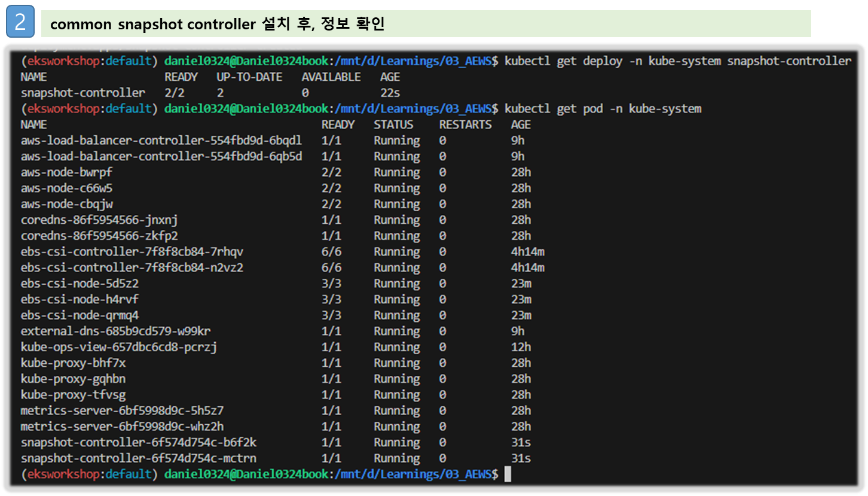Click the 'kubectl get deploy -n kube-system snapshot-controller' command
Image resolution: width=868 pixels, height=496 pixels.
tap(678, 61)
